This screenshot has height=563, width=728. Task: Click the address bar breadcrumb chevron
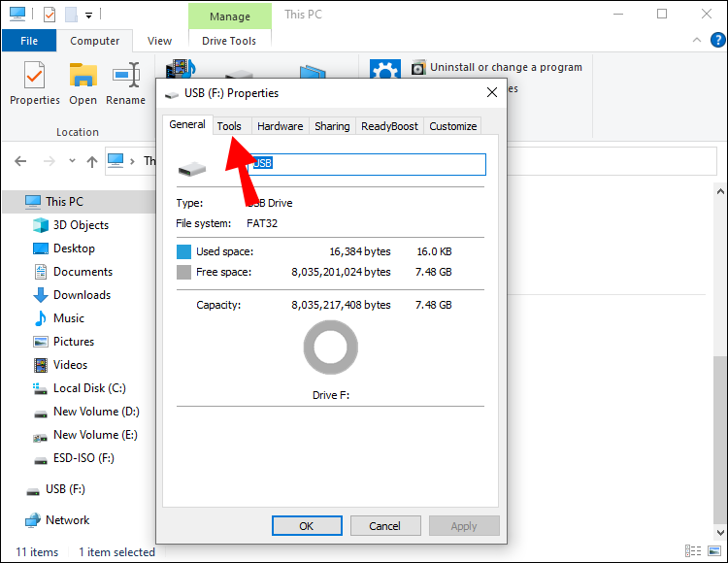(132, 161)
